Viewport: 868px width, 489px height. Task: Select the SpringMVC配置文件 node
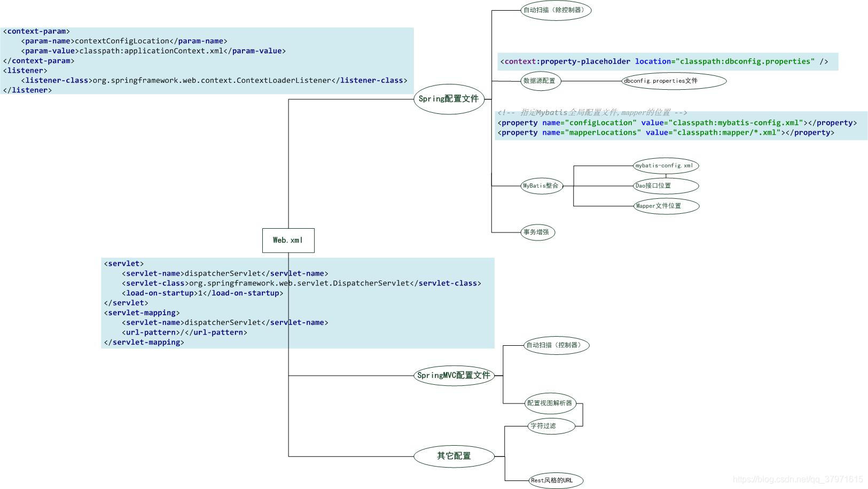[x=453, y=375]
